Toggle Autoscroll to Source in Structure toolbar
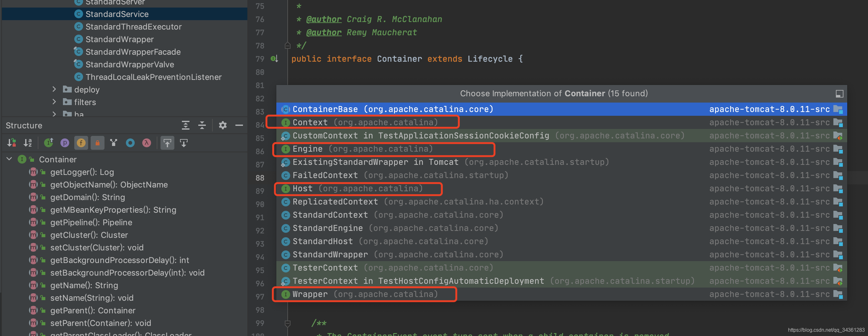 (x=167, y=143)
